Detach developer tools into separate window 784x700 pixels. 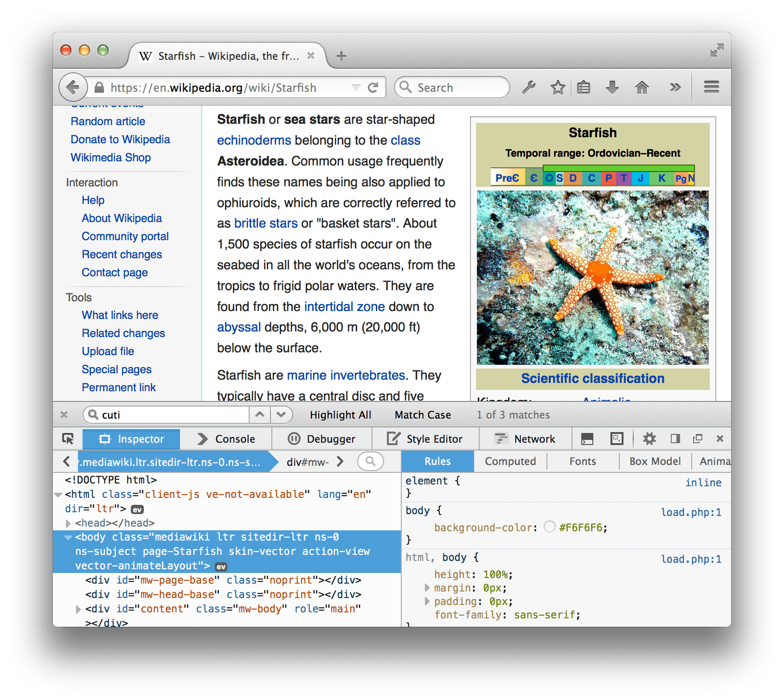[698, 439]
